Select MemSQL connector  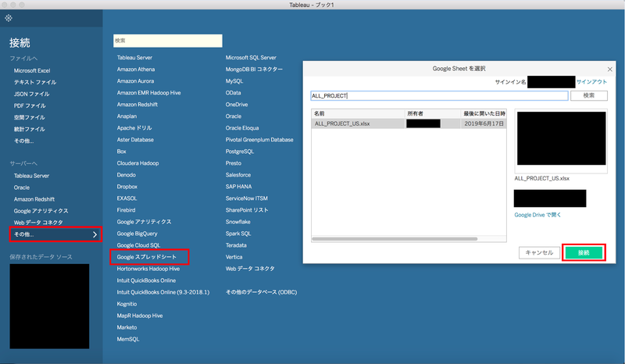point(128,339)
